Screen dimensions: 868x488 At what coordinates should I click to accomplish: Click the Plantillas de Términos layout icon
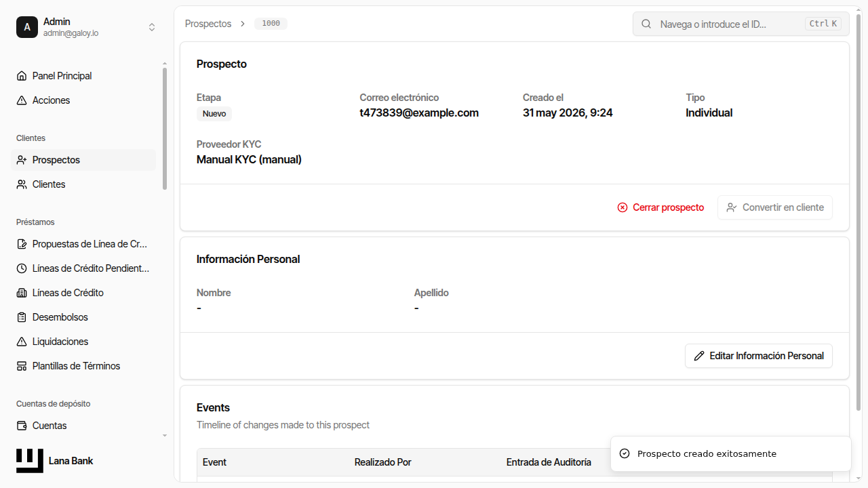click(x=22, y=366)
